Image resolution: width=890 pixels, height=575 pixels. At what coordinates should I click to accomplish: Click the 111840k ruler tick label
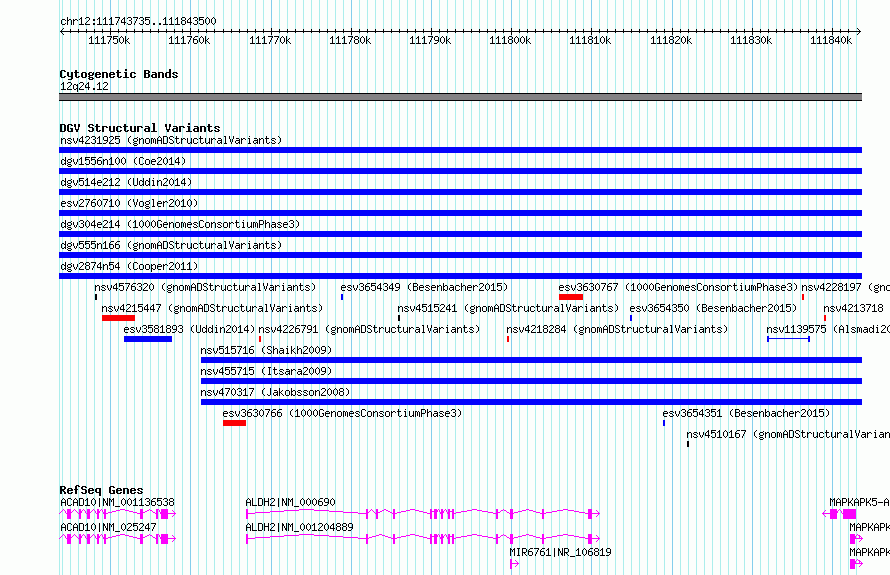pos(830,40)
